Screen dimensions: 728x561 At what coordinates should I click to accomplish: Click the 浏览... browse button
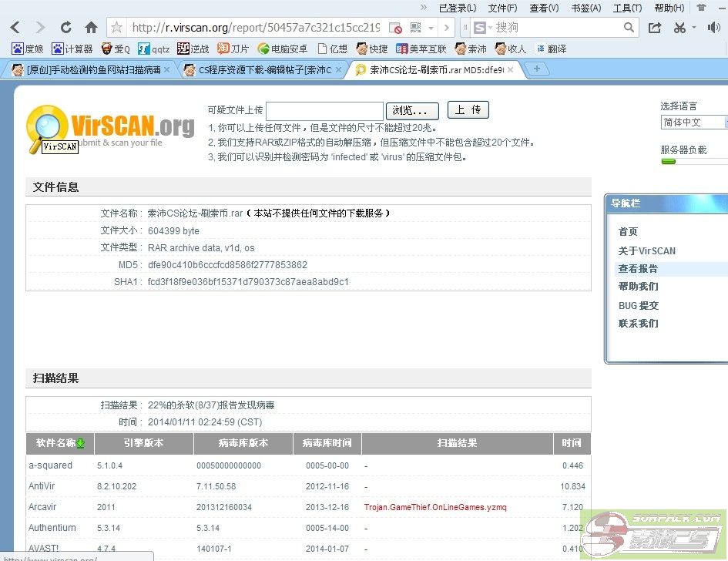coord(412,111)
